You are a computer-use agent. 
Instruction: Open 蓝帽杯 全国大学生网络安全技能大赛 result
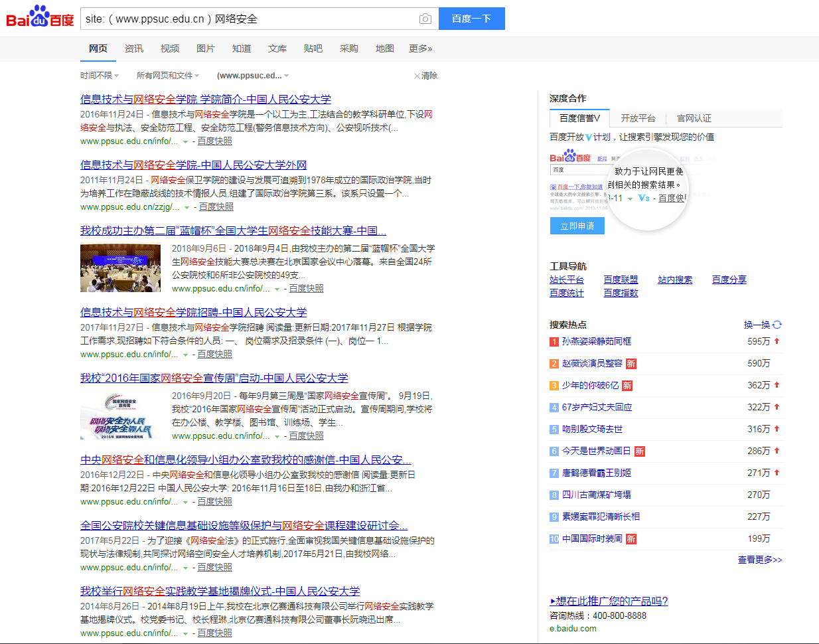click(234, 230)
